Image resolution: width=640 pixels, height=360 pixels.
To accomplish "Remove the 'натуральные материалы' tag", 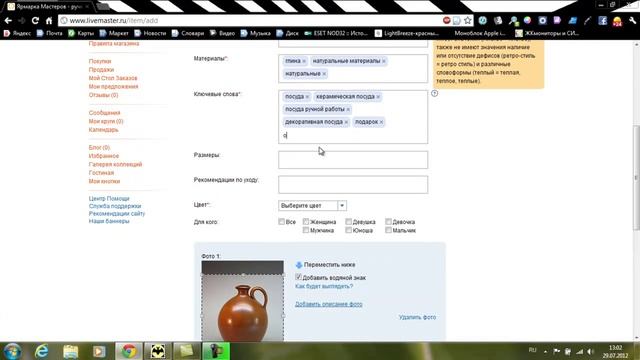I will (384, 61).
